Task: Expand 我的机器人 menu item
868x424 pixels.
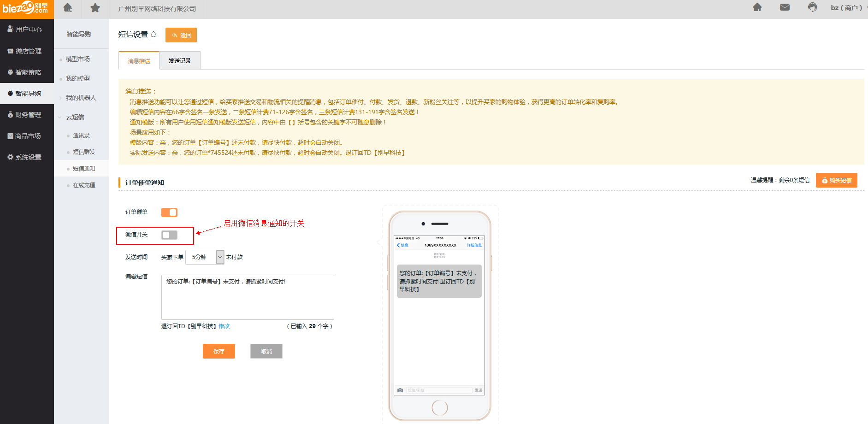Action: coord(81,98)
